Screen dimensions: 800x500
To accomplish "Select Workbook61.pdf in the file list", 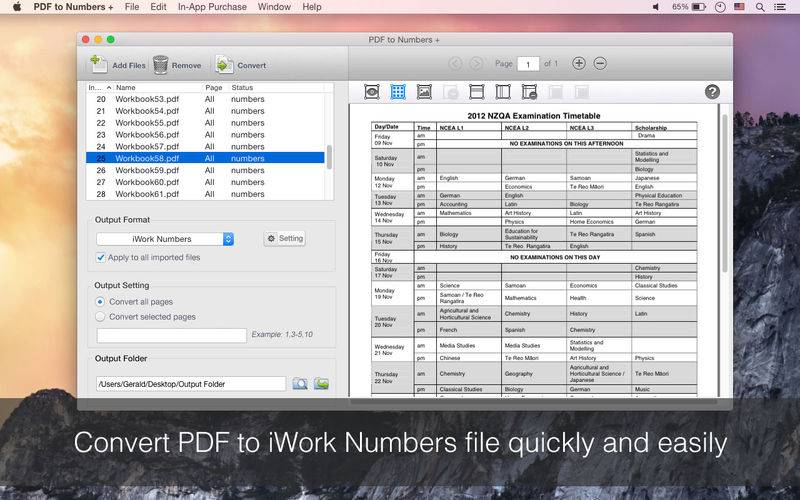I will (205, 194).
